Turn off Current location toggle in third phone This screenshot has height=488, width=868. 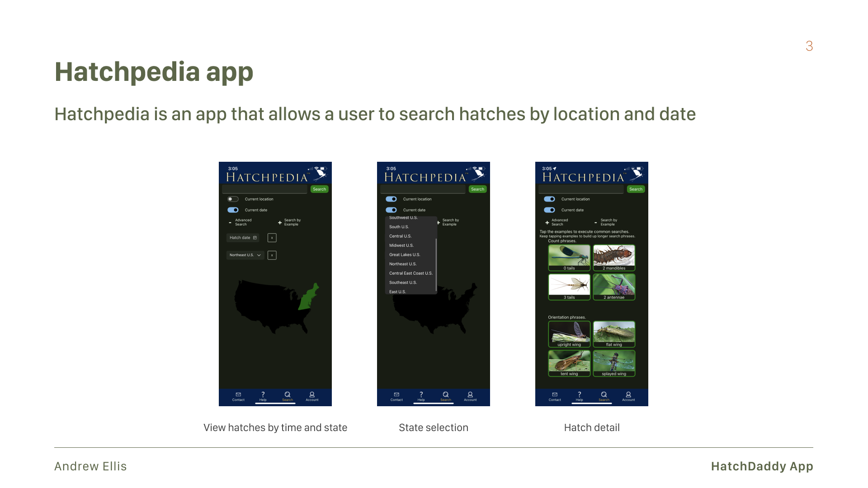pyautogui.click(x=549, y=199)
